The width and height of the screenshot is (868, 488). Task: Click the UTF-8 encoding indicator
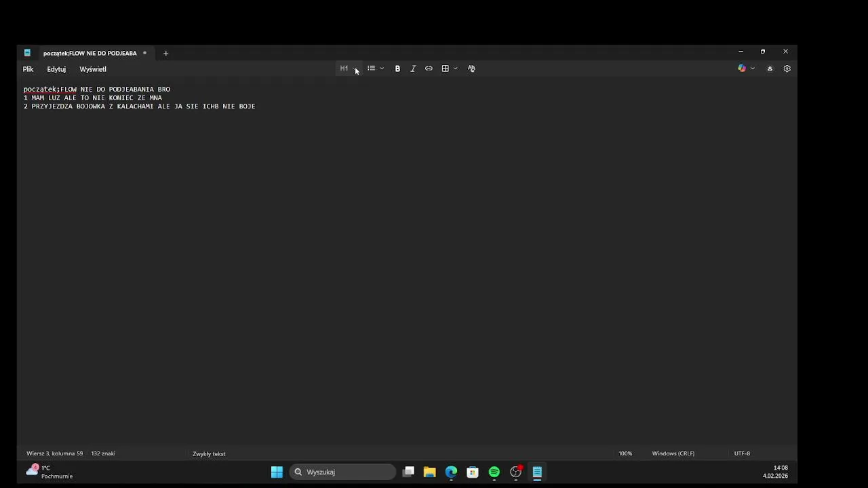742,453
